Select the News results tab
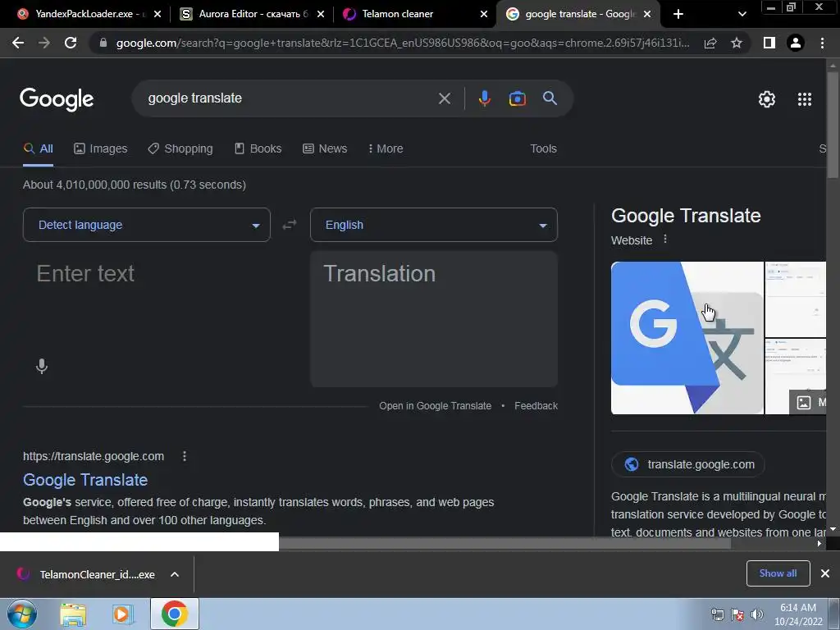The height and width of the screenshot is (630, 840). pos(325,148)
